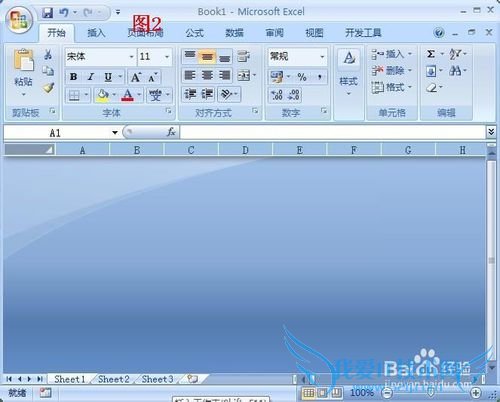Increase decimal places
This screenshot has height=402, width=500.
tap(277, 95)
